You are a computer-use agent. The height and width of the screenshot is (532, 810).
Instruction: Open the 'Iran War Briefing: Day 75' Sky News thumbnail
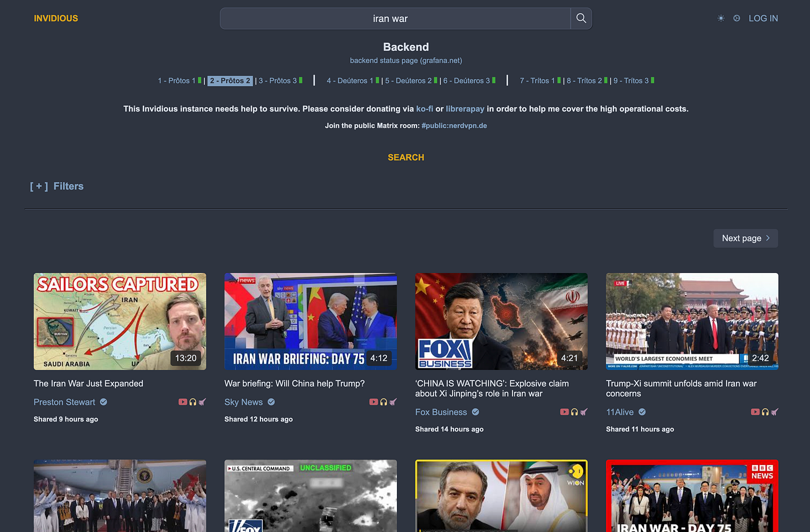(x=311, y=322)
